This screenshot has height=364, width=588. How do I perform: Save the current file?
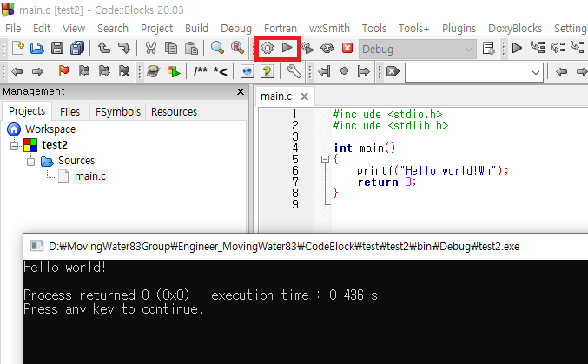(57, 48)
